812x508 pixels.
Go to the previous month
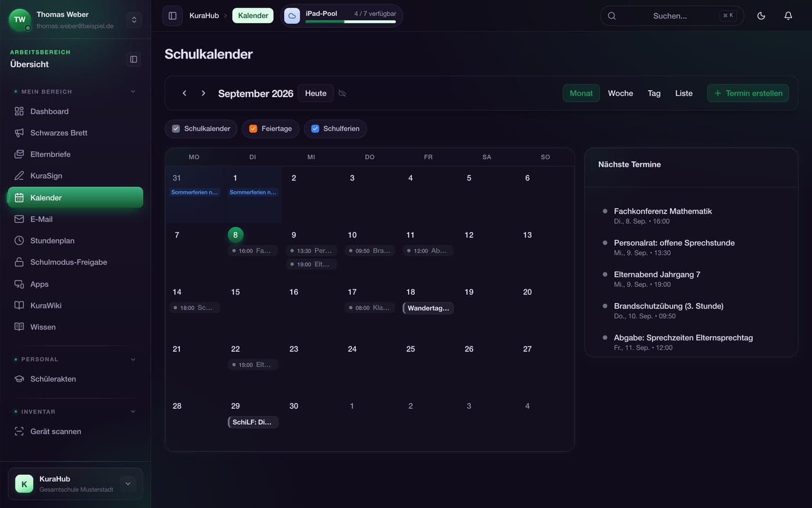(x=184, y=93)
